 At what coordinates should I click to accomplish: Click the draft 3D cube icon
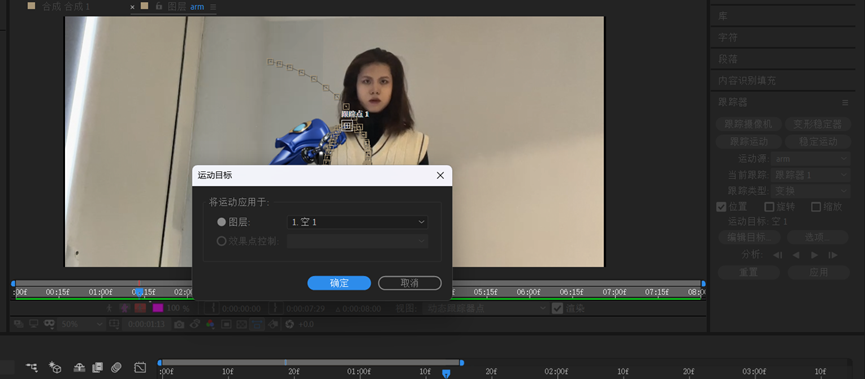55,367
